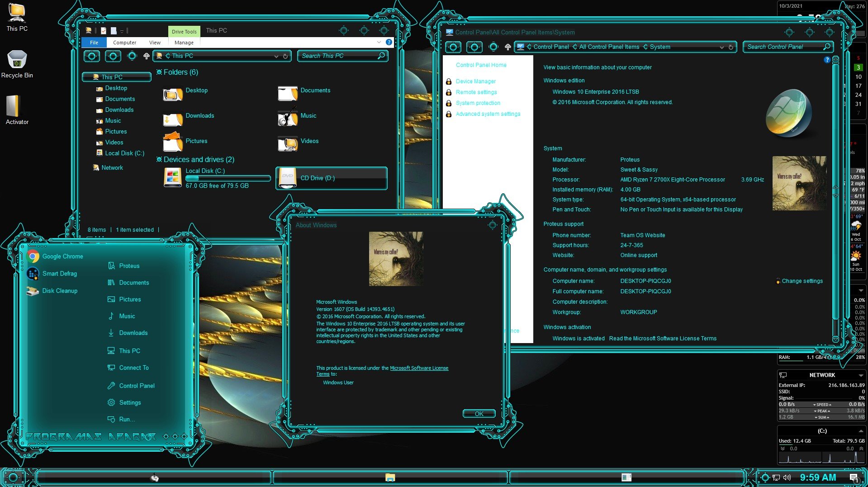868x487 pixels.
Task: Open the Recycle Bin desktop icon
Action: 17,64
